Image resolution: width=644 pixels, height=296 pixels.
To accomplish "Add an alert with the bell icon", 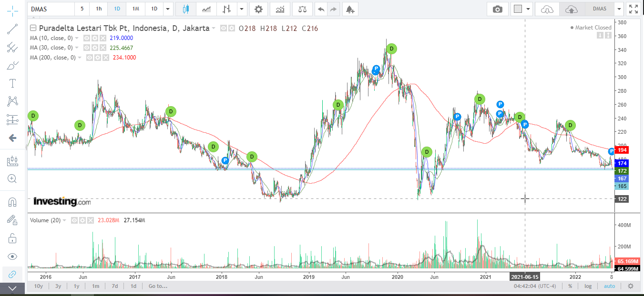I will [350, 9].
